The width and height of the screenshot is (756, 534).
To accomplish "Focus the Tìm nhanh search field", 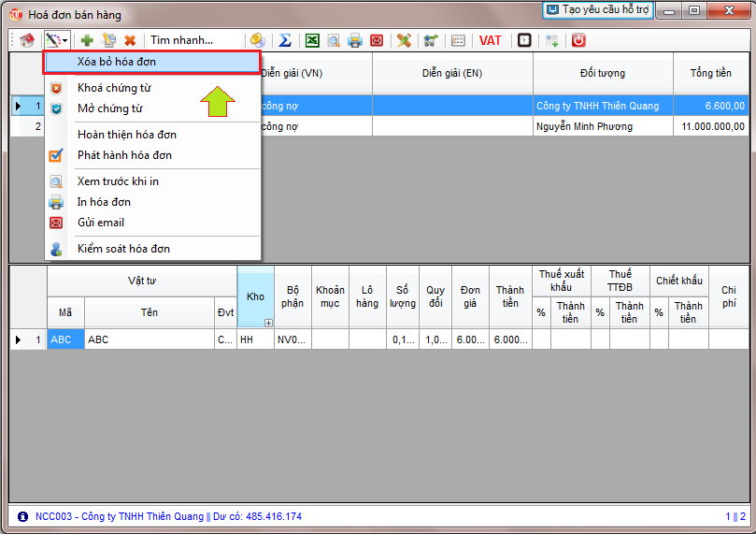I will click(x=194, y=40).
